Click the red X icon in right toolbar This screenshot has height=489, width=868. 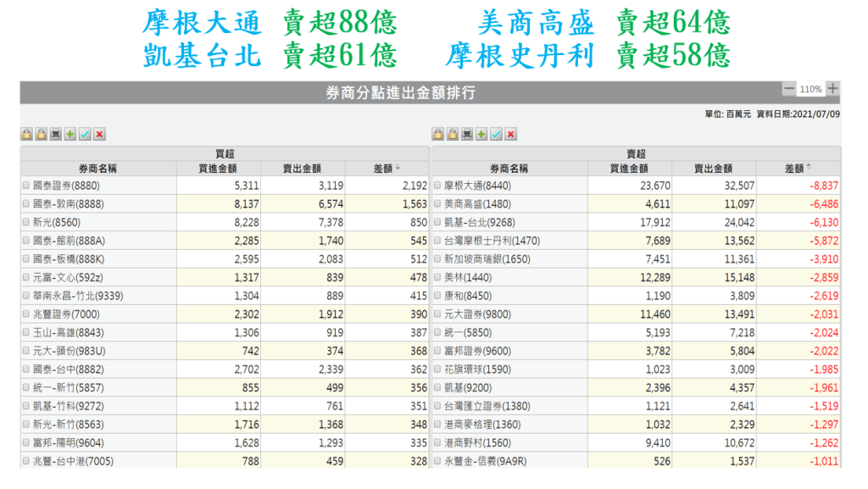[511, 134]
